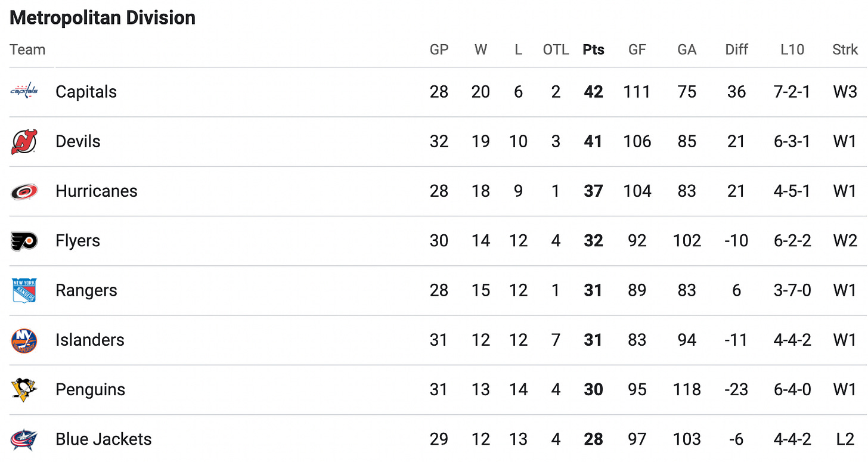Image resolution: width=868 pixels, height=462 pixels.
Task: Click the Metropolitan Division heading
Action: pos(103,18)
